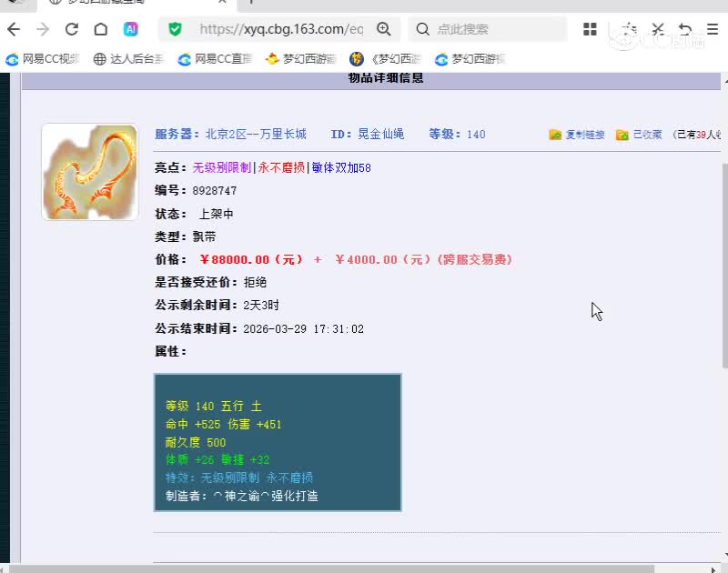Open the AI assistant button
The image size is (728, 573).
[x=130, y=29]
